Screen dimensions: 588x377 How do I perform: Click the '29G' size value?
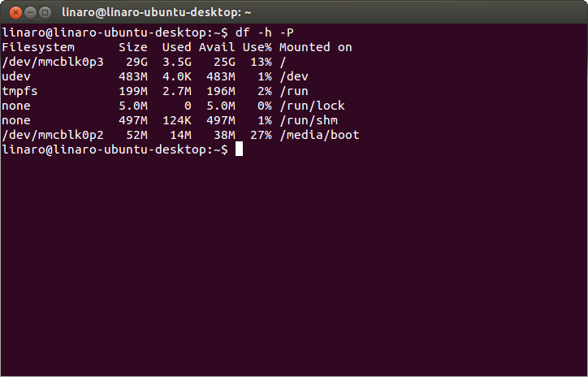(137, 62)
